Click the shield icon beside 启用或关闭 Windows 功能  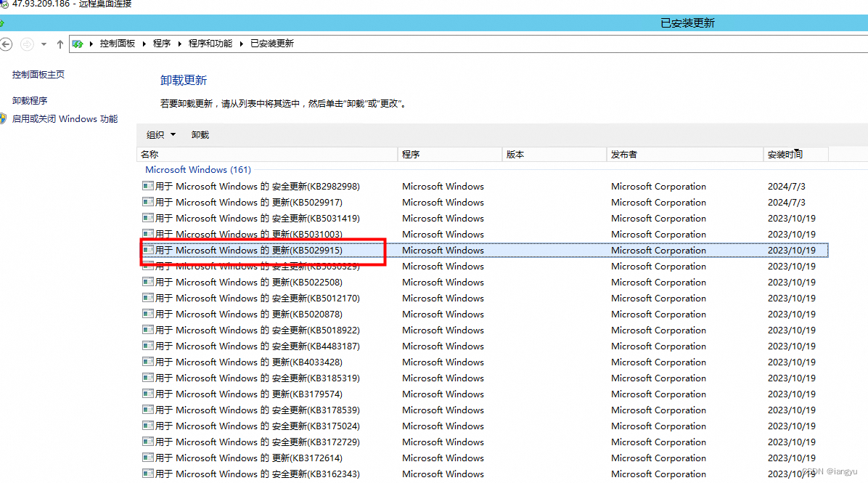pos(4,118)
